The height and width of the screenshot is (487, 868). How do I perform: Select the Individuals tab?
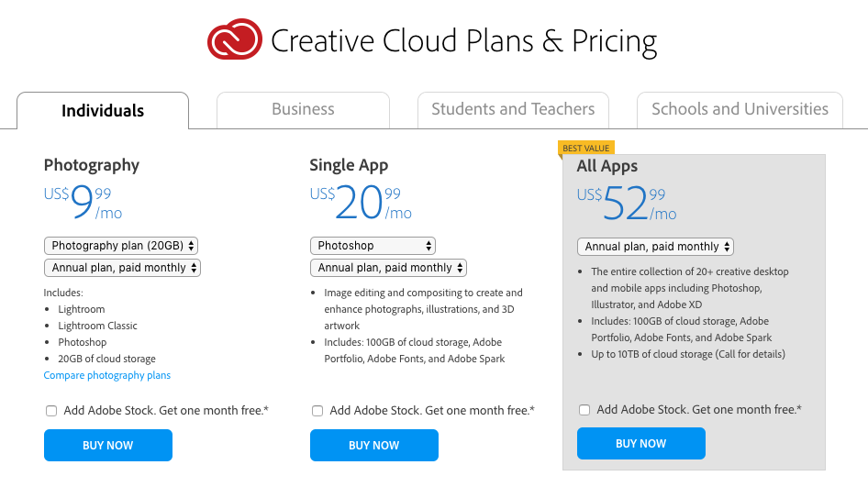[x=103, y=111]
